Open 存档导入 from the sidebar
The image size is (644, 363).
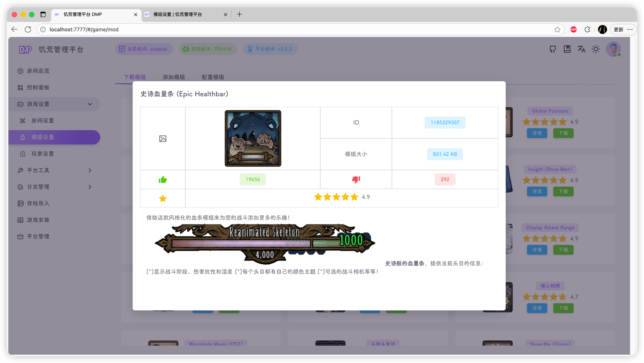[x=39, y=203]
